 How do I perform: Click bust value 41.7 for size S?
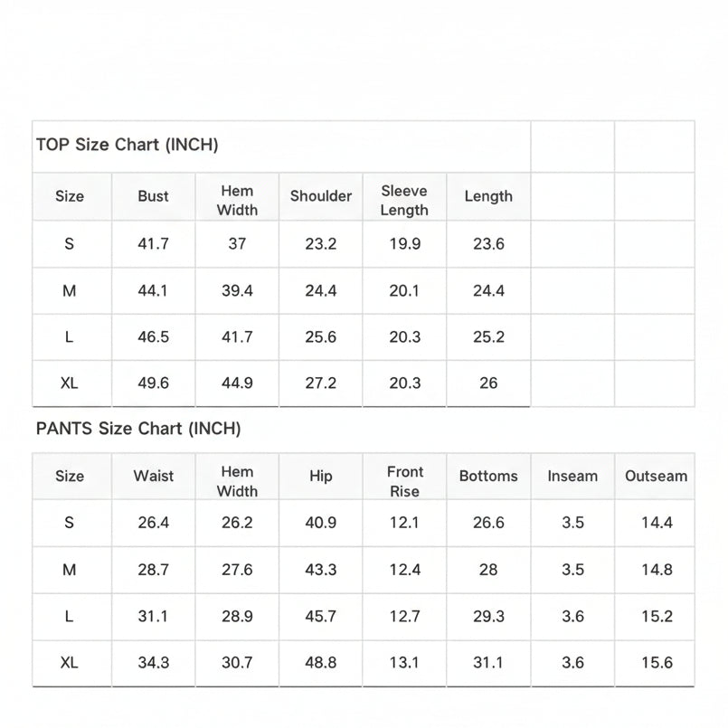[153, 244]
